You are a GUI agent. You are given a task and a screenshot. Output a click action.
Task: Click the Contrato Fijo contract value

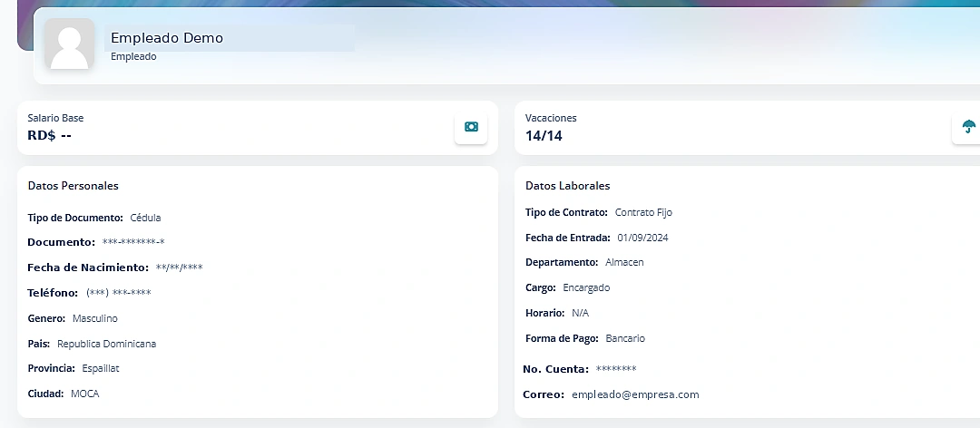point(643,212)
